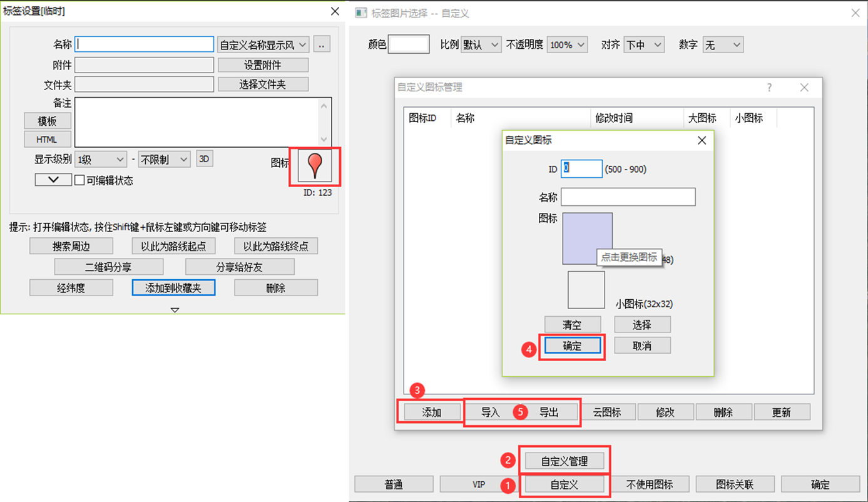Expand the 比例 scale dropdown
The height and width of the screenshot is (502, 868).
click(480, 45)
